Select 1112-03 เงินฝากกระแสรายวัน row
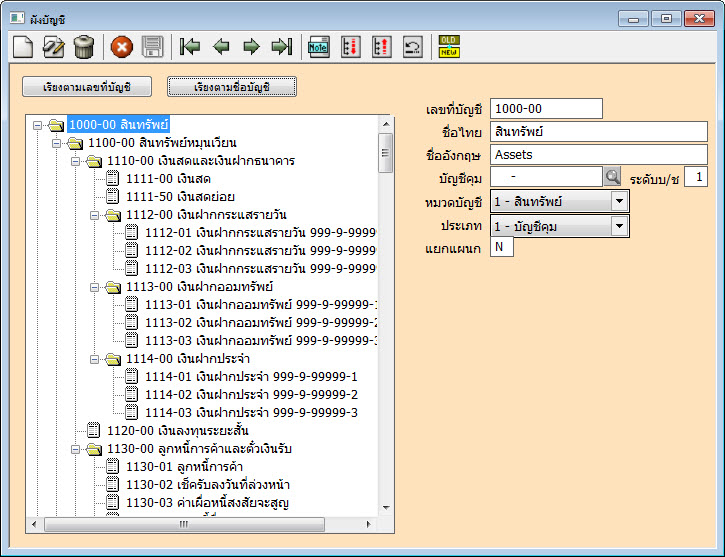 coord(260,269)
